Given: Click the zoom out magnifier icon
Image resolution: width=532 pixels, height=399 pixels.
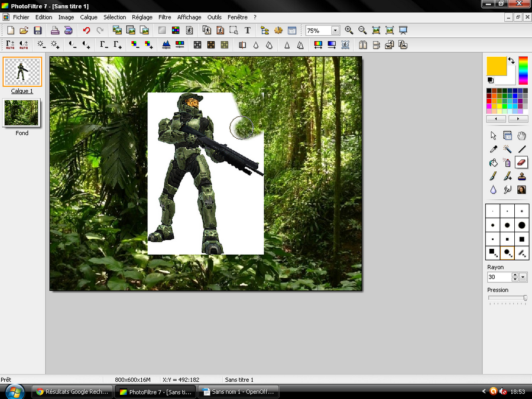Looking at the screenshot, I should tap(362, 31).
